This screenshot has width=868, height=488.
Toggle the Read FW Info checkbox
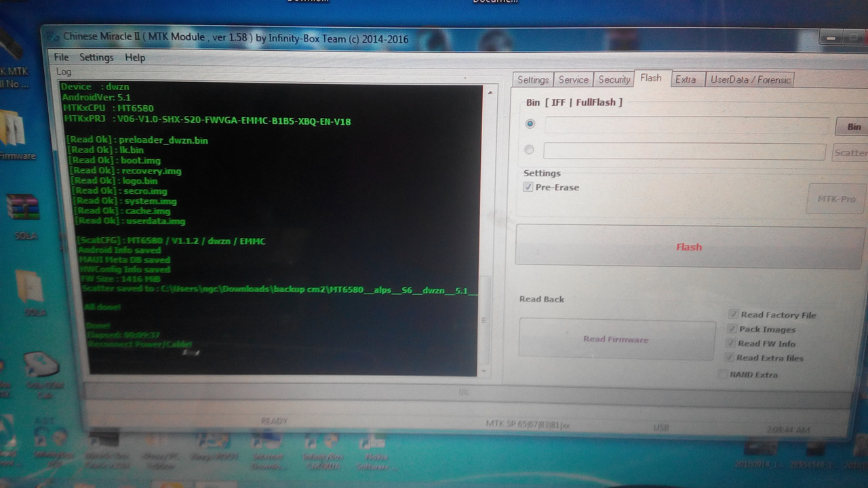tap(730, 344)
